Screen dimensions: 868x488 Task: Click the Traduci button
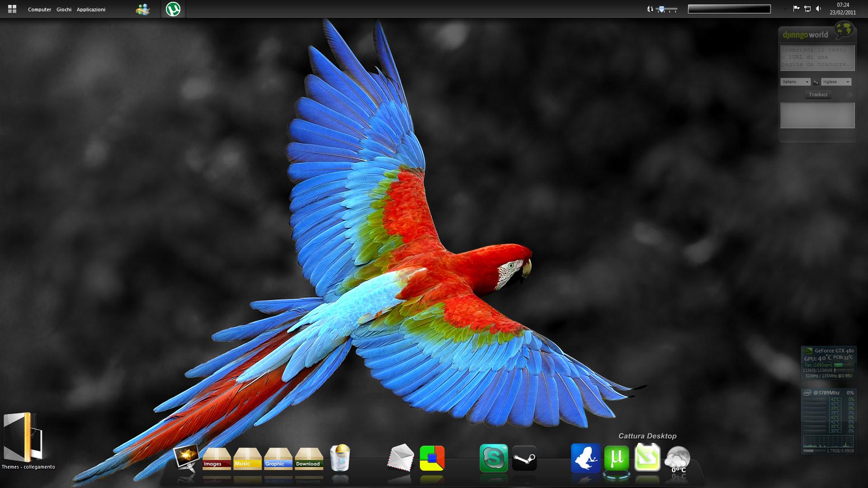(818, 94)
